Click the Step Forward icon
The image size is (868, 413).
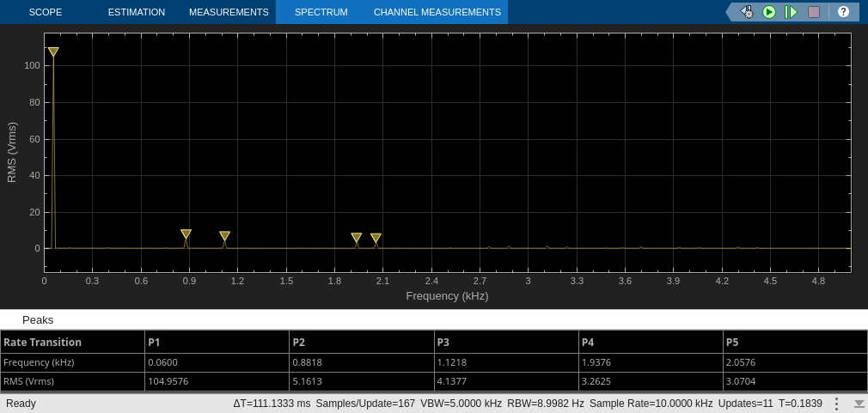tap(791, 12)
